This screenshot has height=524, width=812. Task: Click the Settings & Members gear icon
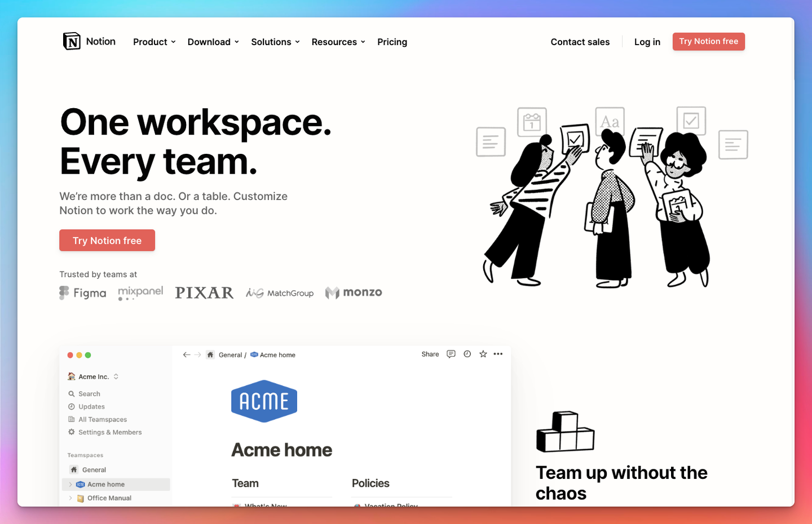click(x=72, y=432)
